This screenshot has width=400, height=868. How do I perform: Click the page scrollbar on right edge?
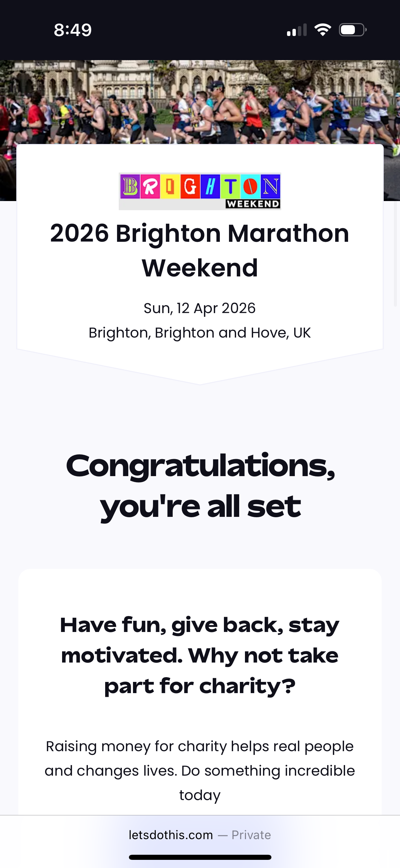click(395, 255)
